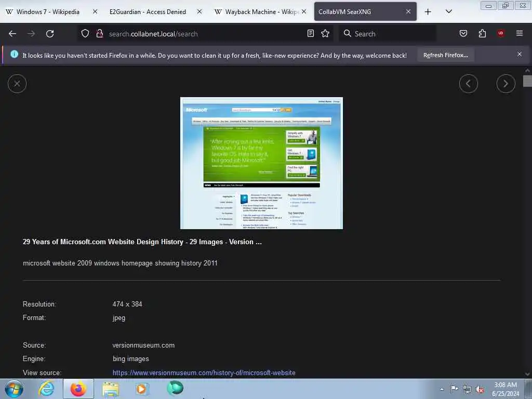Viewport: 532px width, 399px height.
Task: Go back to the previous page
Action: pos(12,34)
